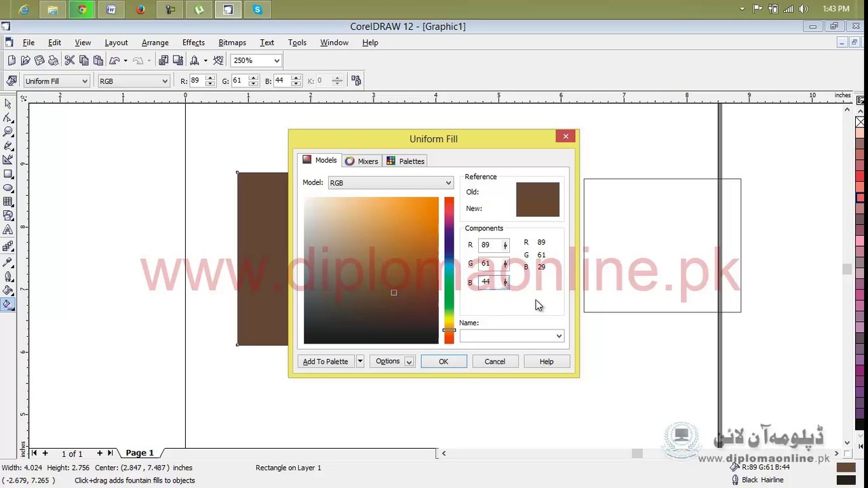This screenshot has width=868, height=488.
Task: Close the Uniform Fill dialog
Action: click(566, 136)
